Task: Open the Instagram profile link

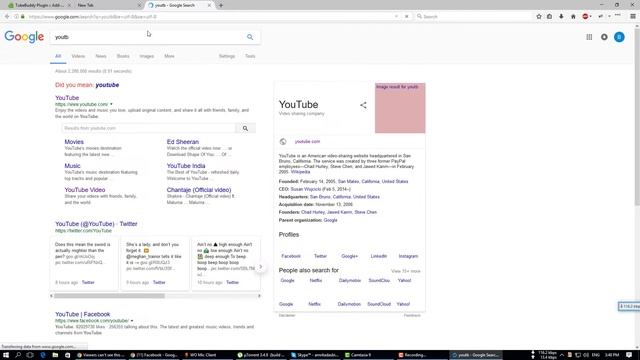Action: tap(408, 256)
